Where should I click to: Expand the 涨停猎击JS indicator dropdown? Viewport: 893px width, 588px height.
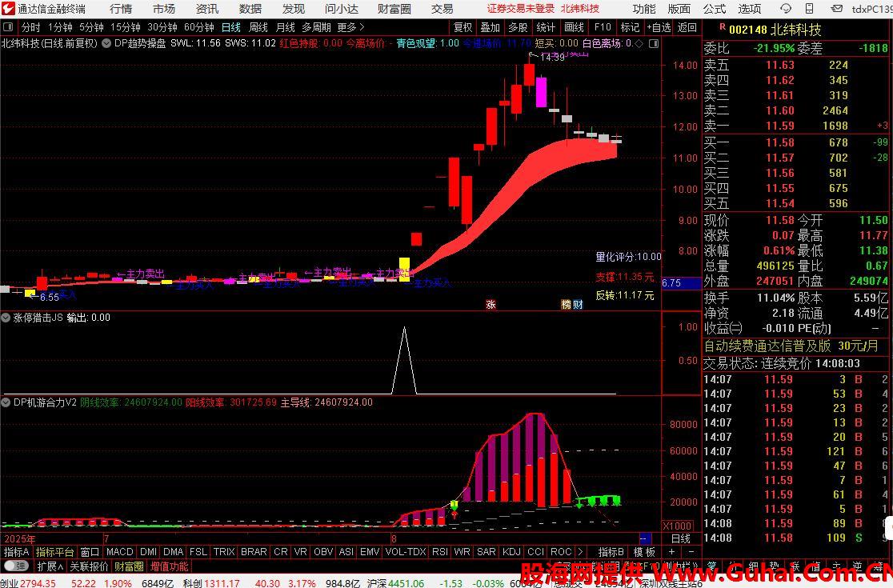(6, 318)
